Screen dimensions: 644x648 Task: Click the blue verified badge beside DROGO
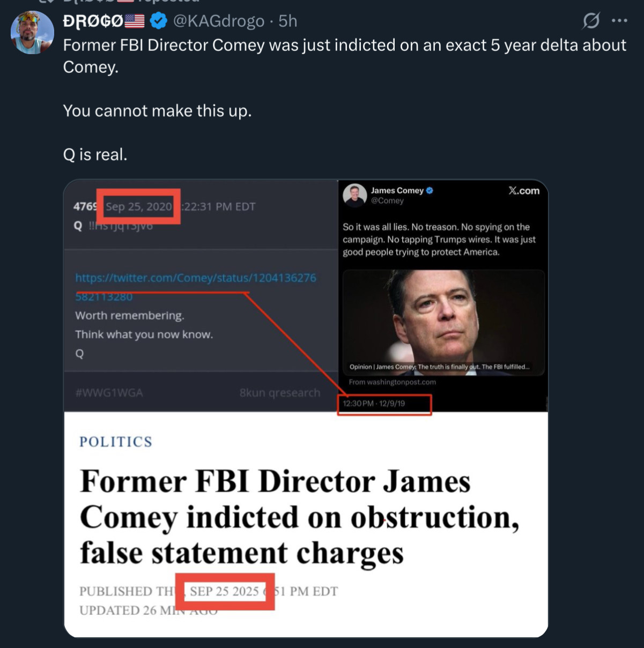[158, 21]
